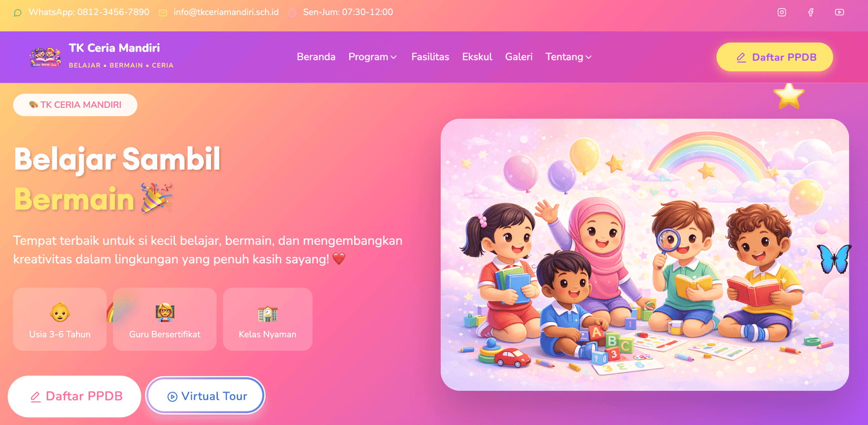Click the TK Ceria Mandiri logo image
The height and width of the screenshot is (425, 868).
point(46,57)
